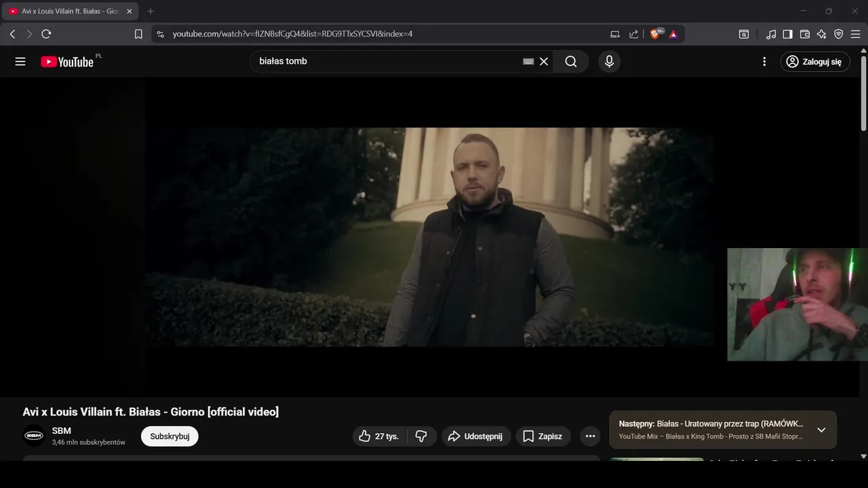Click the Subskrybuj button
This screenshot has width=868, height=488.
pos(170,436)
